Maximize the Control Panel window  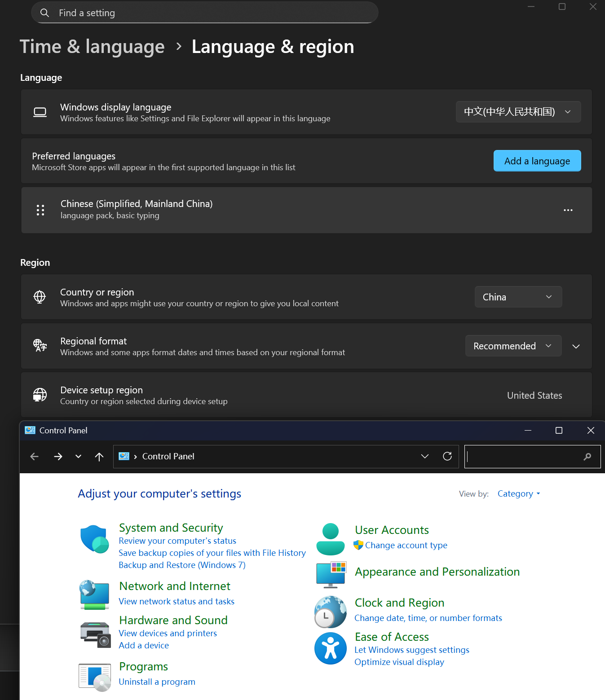[x=559, y=430]
